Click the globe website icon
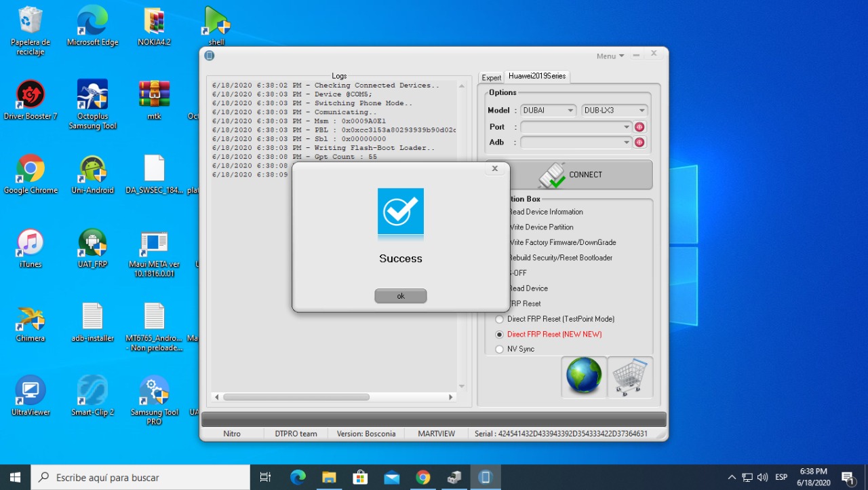The width and height of the screenshot is (868, 490). 584,376
